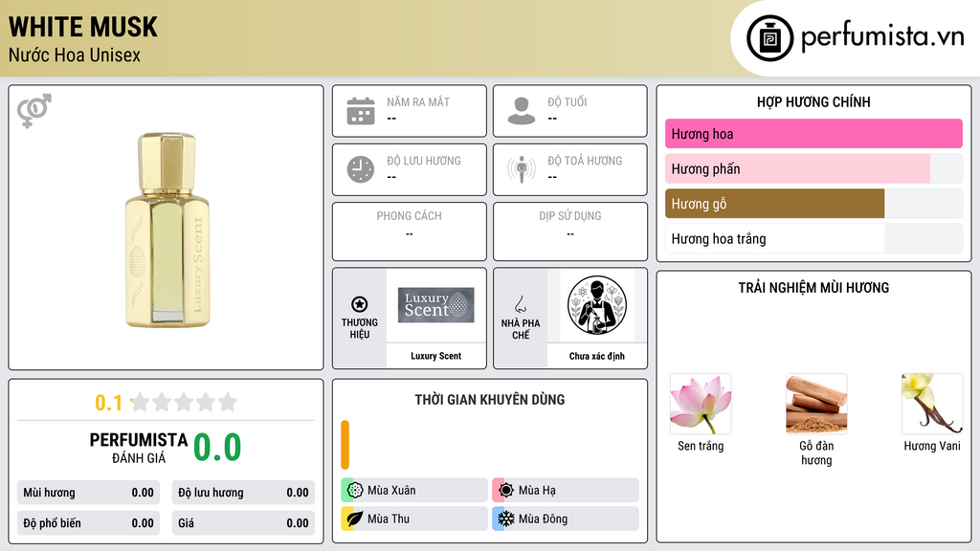
Task: Click the Mùi hương score row
Action: tap(89, 493)
